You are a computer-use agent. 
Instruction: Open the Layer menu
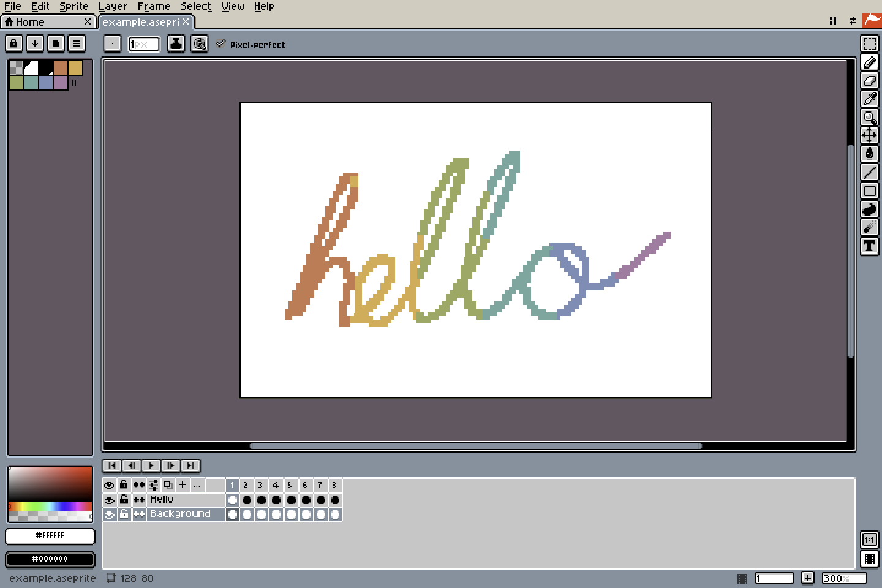(113, 7)
